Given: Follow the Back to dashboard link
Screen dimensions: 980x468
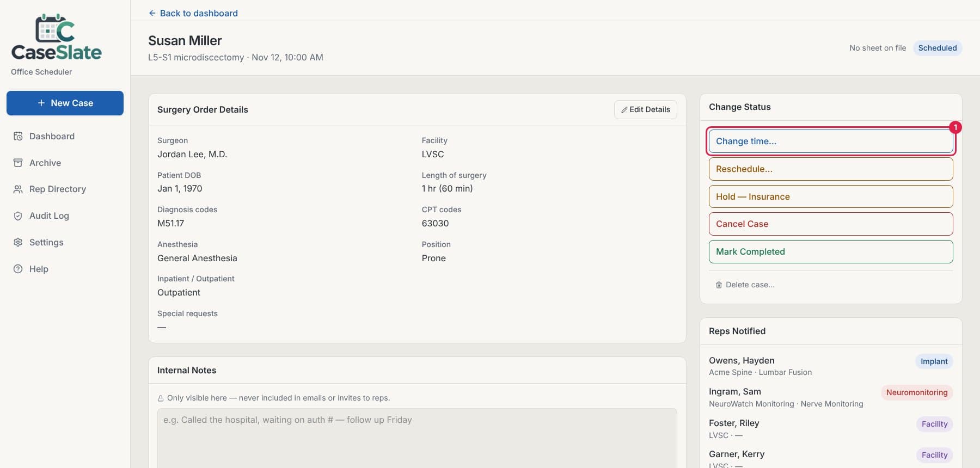Looking at the screenshot, I should pos(193,13).
